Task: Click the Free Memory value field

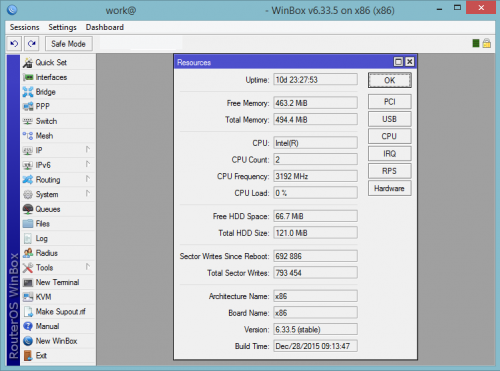Action: pyautogui.click(x=315, y=103)
